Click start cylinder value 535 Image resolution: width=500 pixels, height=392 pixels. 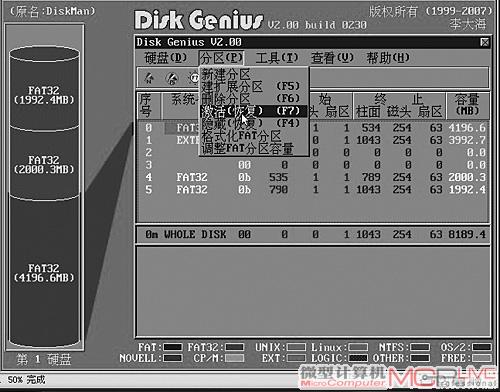279,177
